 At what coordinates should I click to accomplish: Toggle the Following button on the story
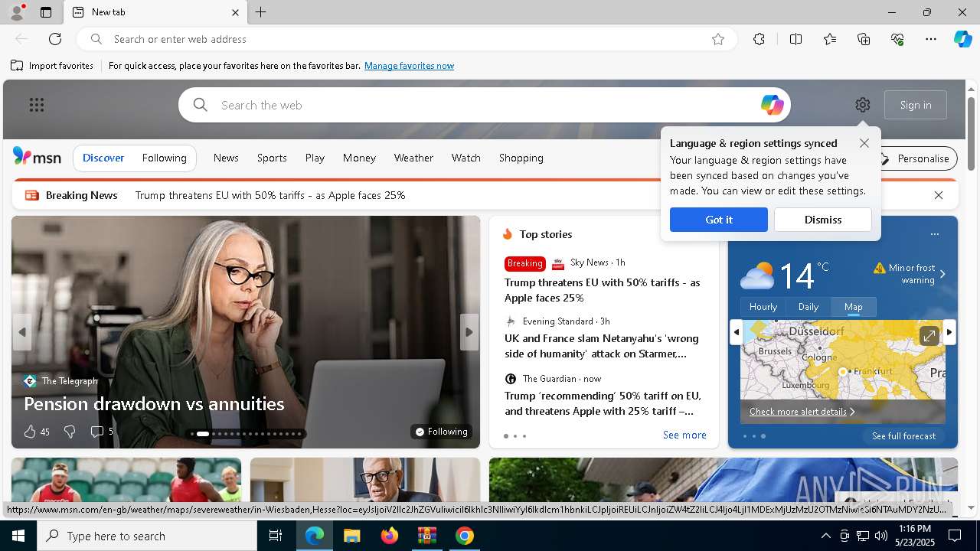442,432
